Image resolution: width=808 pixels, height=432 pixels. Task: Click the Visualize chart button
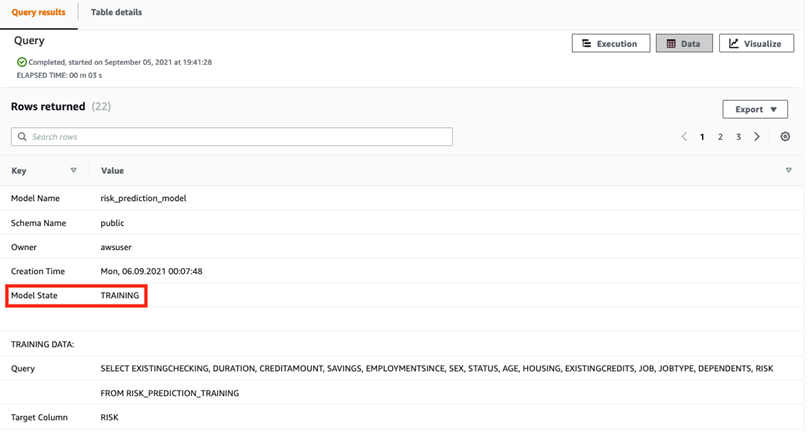point(755,44)
